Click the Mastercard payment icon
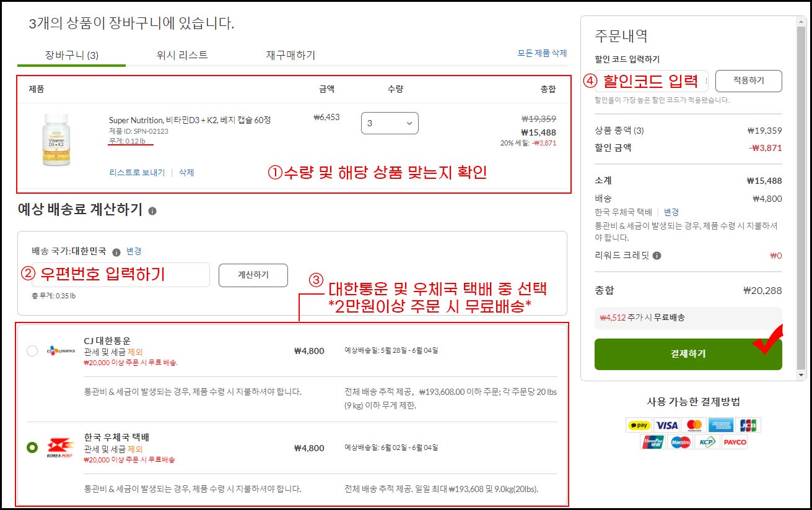 click(694, 425)
